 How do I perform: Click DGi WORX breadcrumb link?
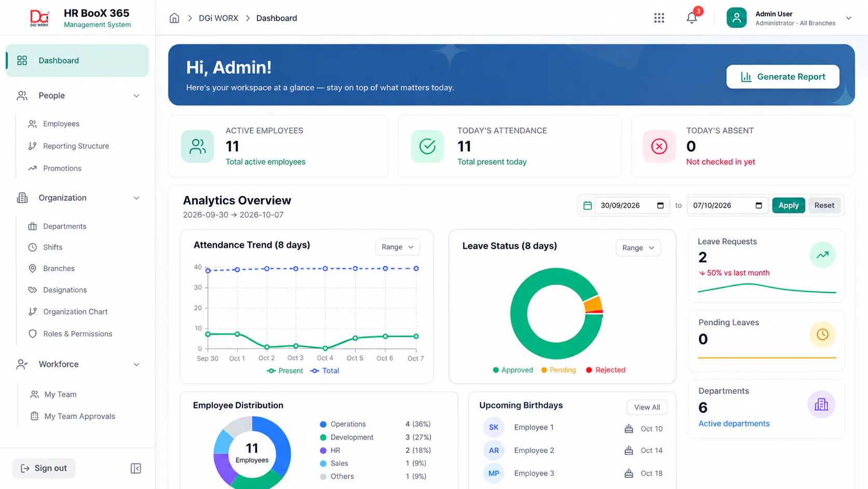[219, 18]
